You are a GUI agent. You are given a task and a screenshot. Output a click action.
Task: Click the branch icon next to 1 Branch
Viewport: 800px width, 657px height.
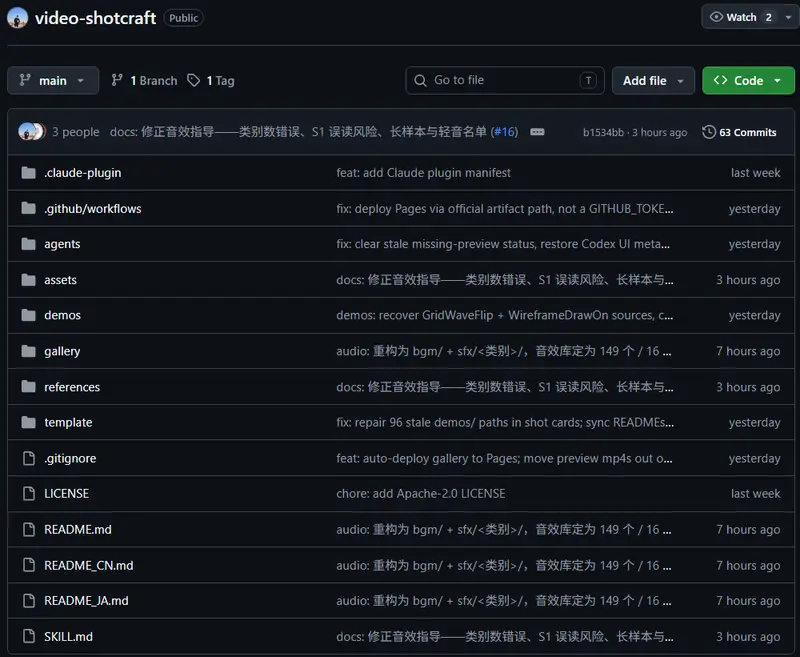[x=117, y=80]
